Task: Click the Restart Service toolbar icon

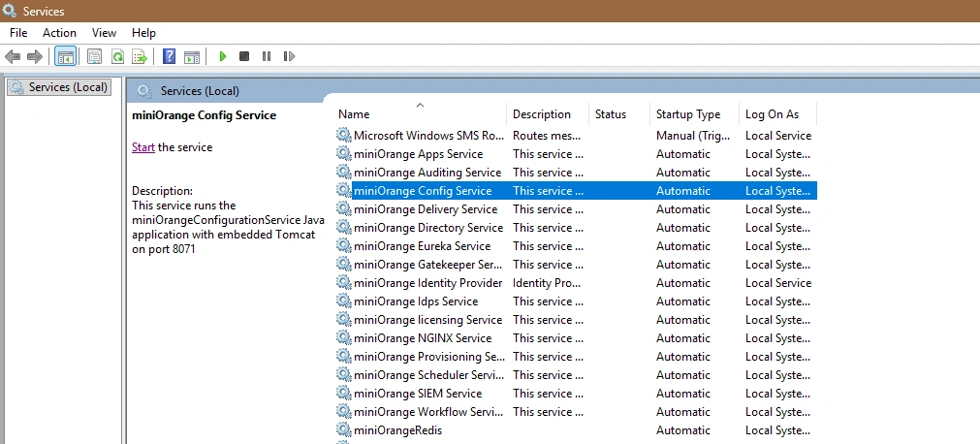Action: tap(289, 56)
